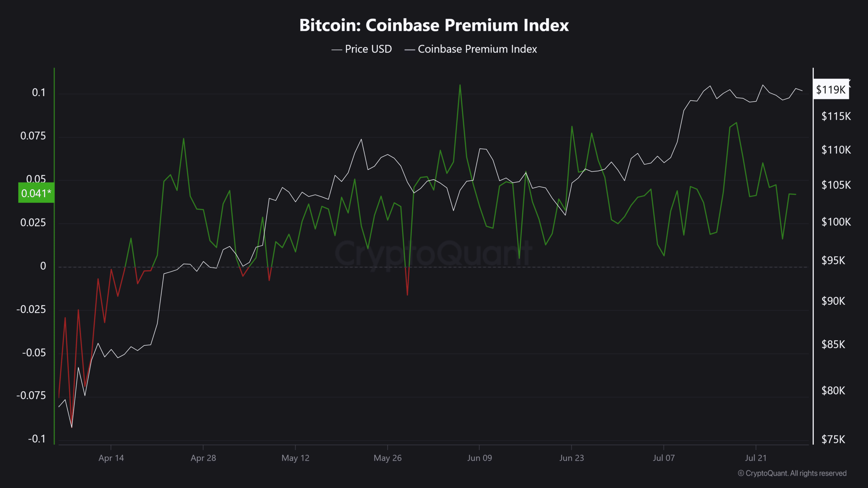This screenshot has width=868, height=488.
Task: Select the Jul 07 date tick
Action: (x=664, y=458)
